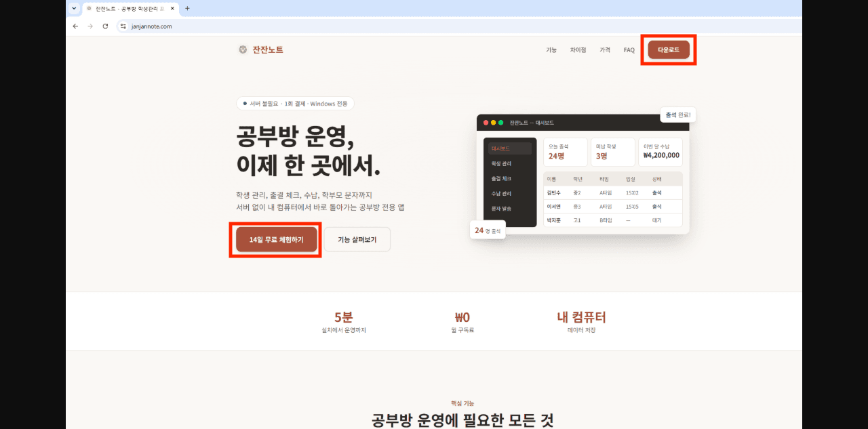This screenshot has height=429, width=868.
Task: Click the 잔잔노트 logo icon in header
Action: pos(243,49)
